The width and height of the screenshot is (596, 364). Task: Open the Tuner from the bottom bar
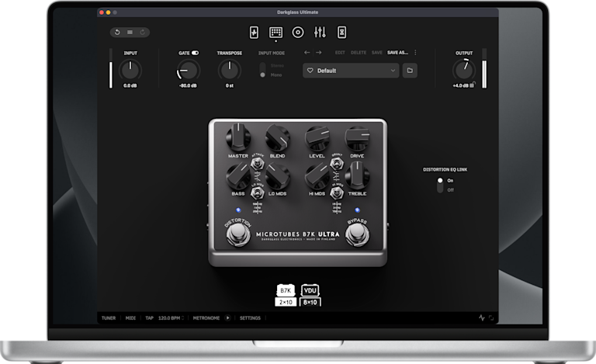(x=109, y=317)
